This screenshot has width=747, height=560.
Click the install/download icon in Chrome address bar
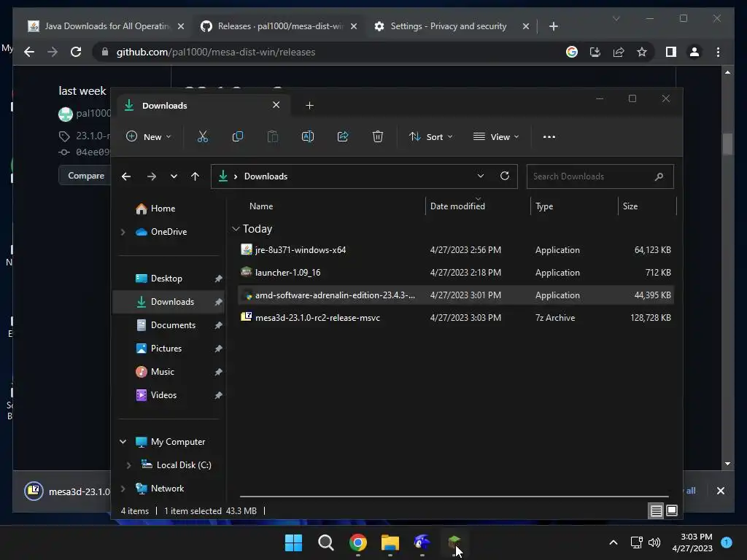595,52
